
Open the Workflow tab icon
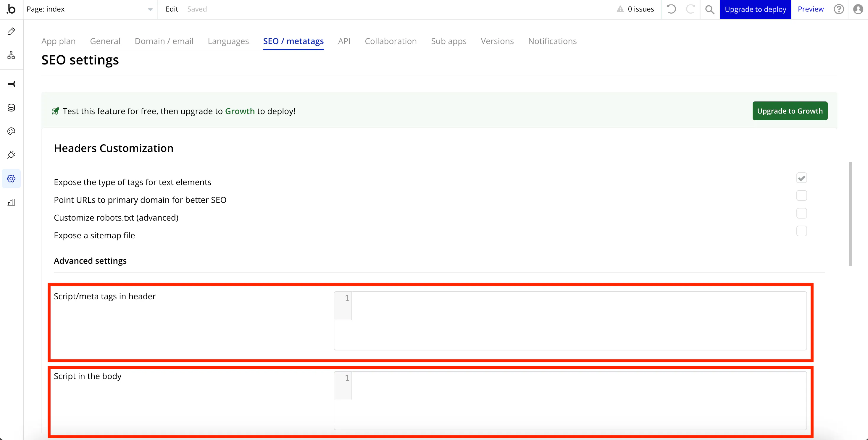(11, 55)
